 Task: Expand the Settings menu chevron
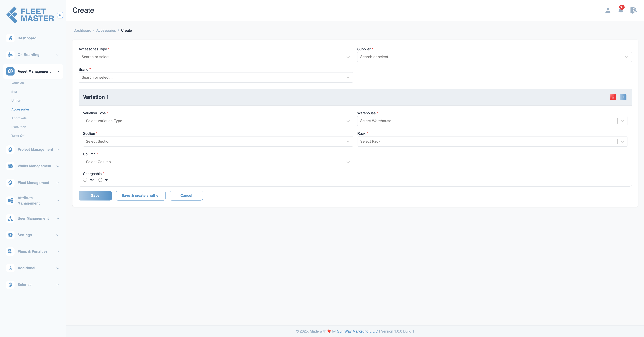tap(58, 235)
